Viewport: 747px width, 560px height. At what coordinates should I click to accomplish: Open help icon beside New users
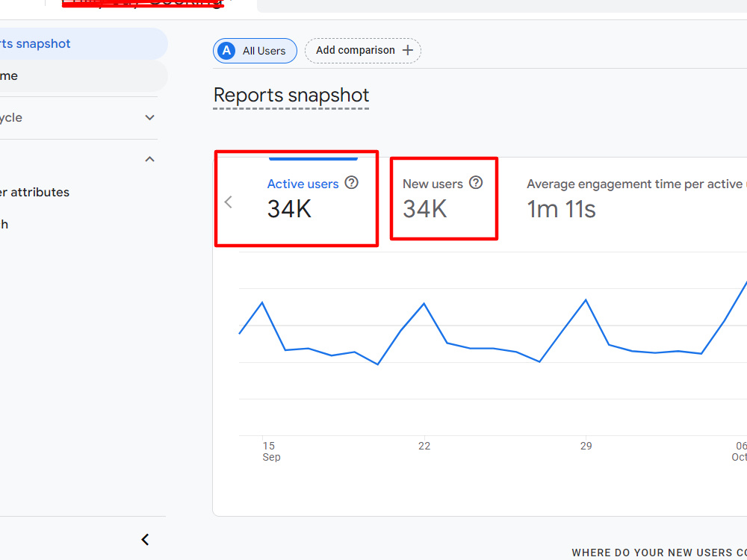coord(476,183)
